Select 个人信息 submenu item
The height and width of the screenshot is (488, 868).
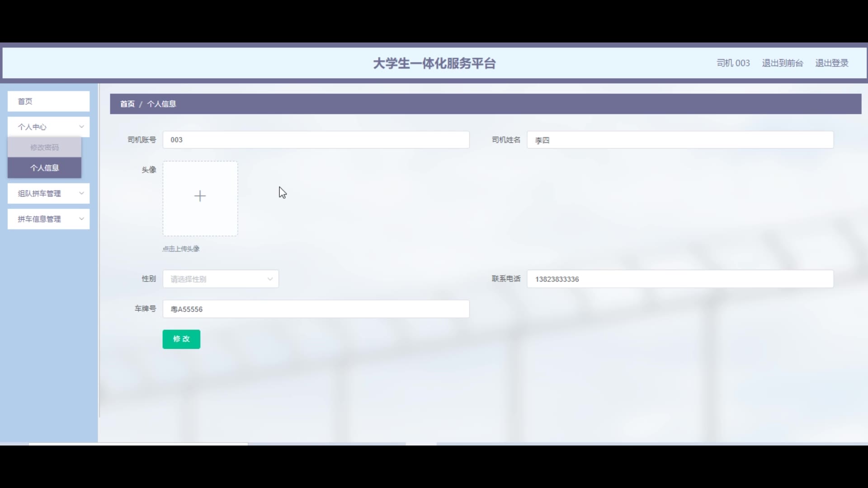pos(44,168)
